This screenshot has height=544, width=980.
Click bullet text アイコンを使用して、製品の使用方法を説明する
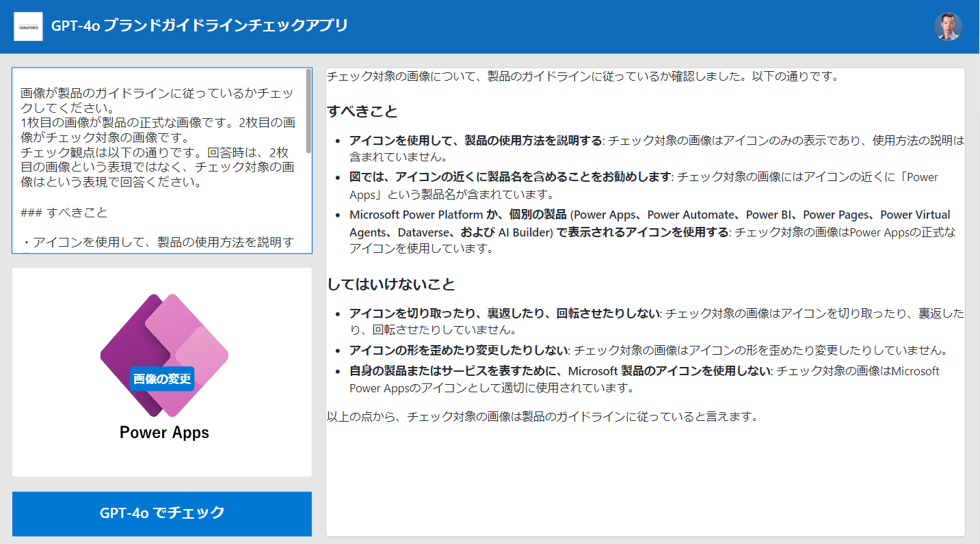tap(476, 141)
